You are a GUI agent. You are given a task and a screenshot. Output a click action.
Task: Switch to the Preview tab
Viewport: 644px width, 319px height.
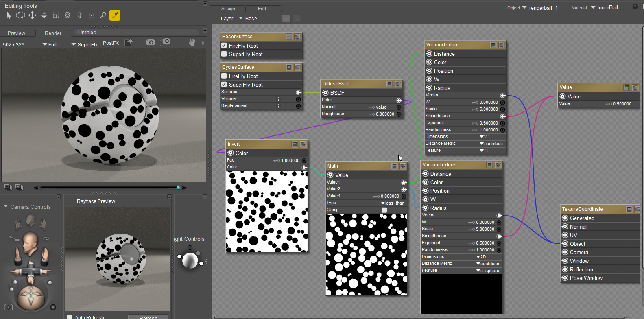(17, 33)
